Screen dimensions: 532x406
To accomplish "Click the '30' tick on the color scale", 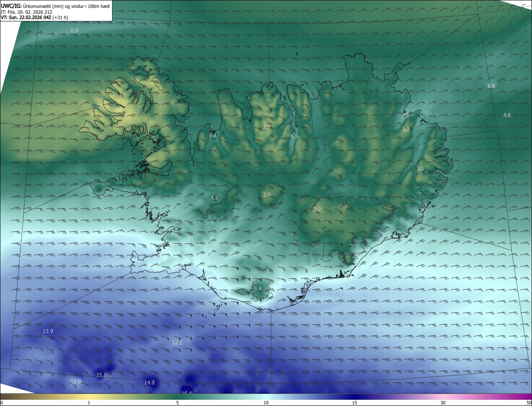I will point(443,403).
